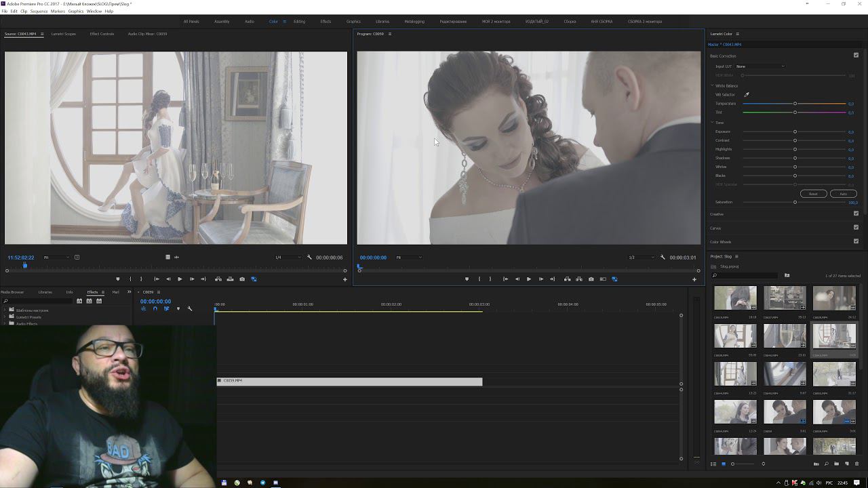Collapse the Tone section
The height and width of the screenshot is (488, 868).
712,123
